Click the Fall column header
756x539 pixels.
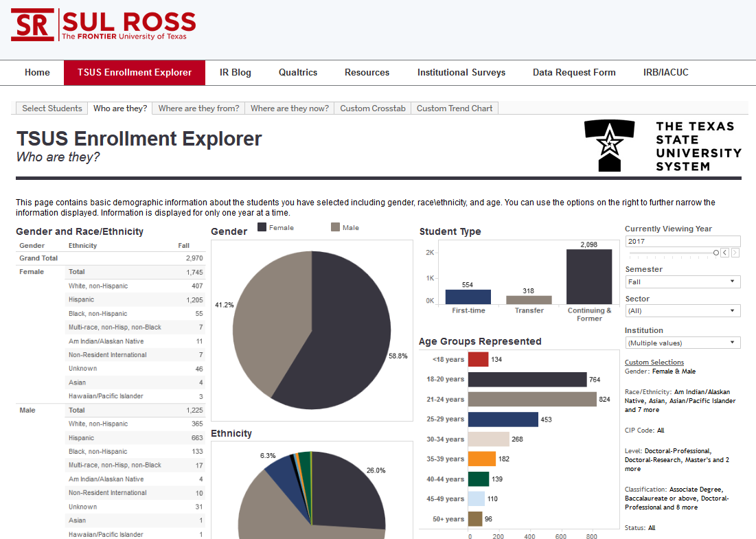[184, 245]
